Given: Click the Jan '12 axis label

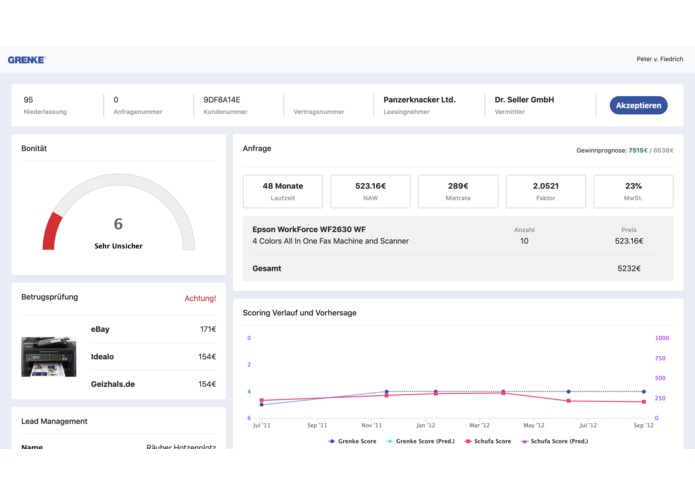Looking at the screenshot, I should tap(426, 425).
